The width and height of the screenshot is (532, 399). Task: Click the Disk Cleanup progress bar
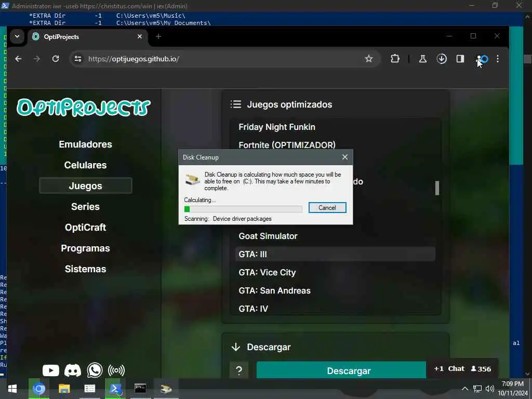[x=243, y=209]
